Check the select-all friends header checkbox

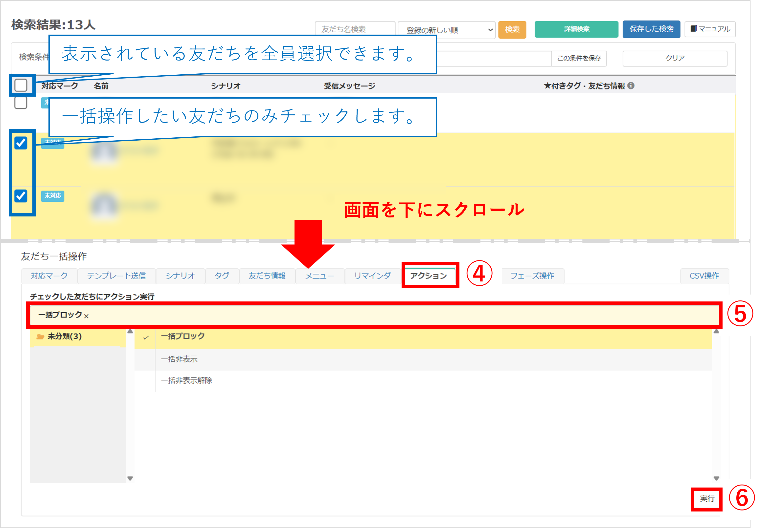point(21,85)
